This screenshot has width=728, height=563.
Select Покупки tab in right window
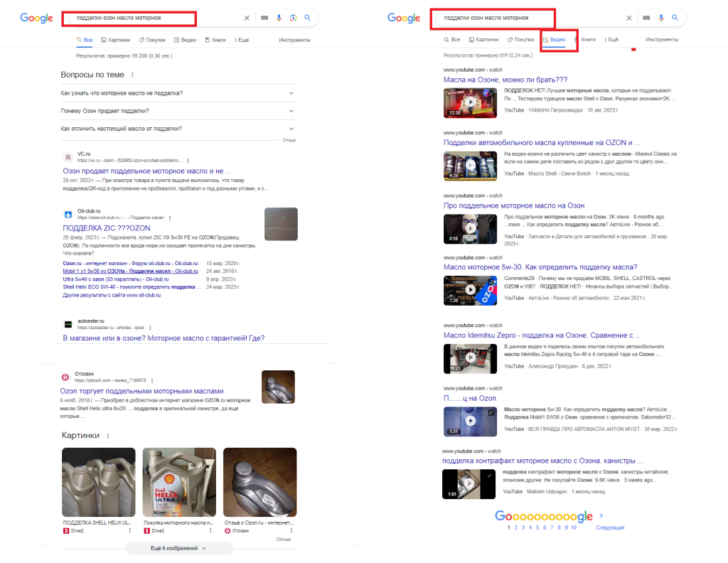521,39
